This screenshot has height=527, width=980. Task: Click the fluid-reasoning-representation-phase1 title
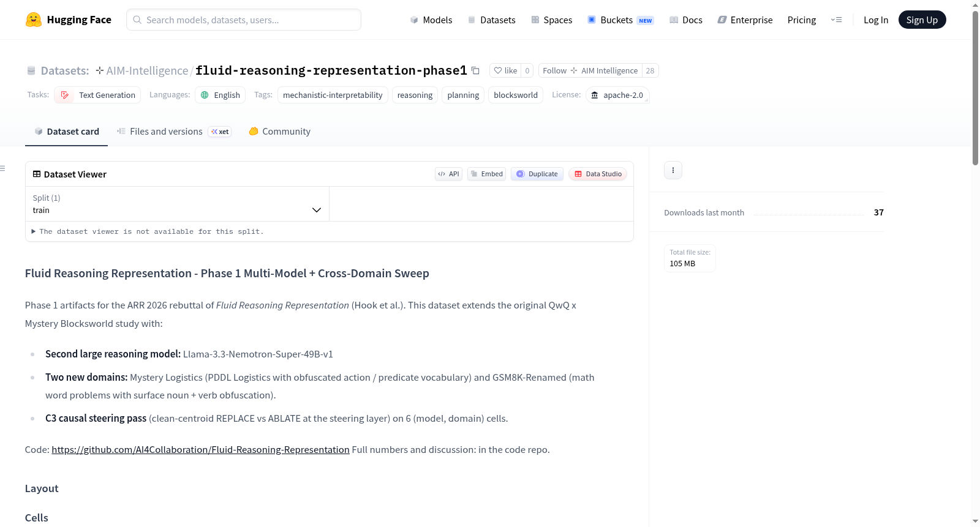(x=331, y=70)
